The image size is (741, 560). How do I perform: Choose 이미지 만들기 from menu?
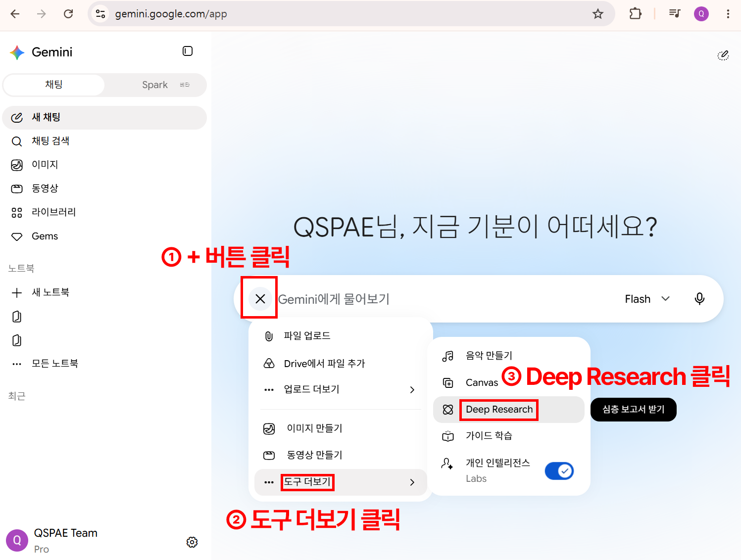(x=341, y=428)
